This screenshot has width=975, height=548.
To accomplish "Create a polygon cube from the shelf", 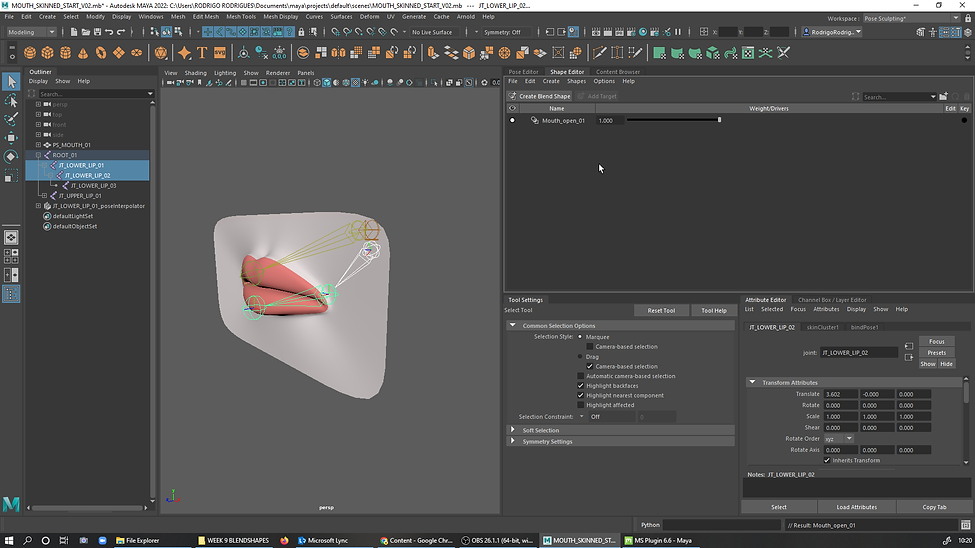I will pos(48,53).
